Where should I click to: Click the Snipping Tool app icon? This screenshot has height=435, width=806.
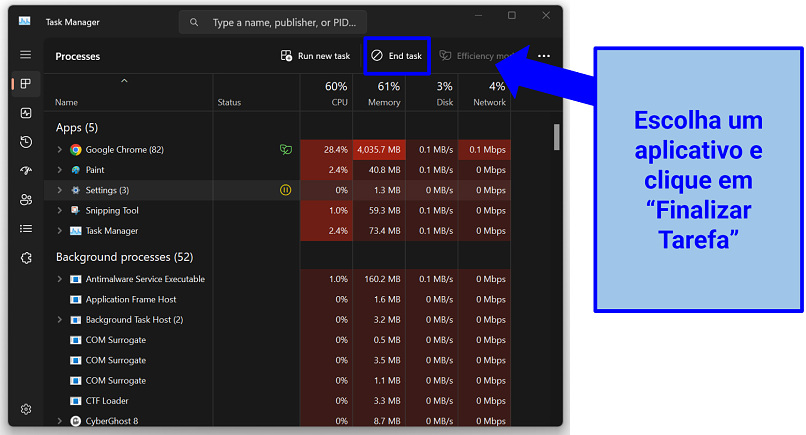click(x=76, y=210)
